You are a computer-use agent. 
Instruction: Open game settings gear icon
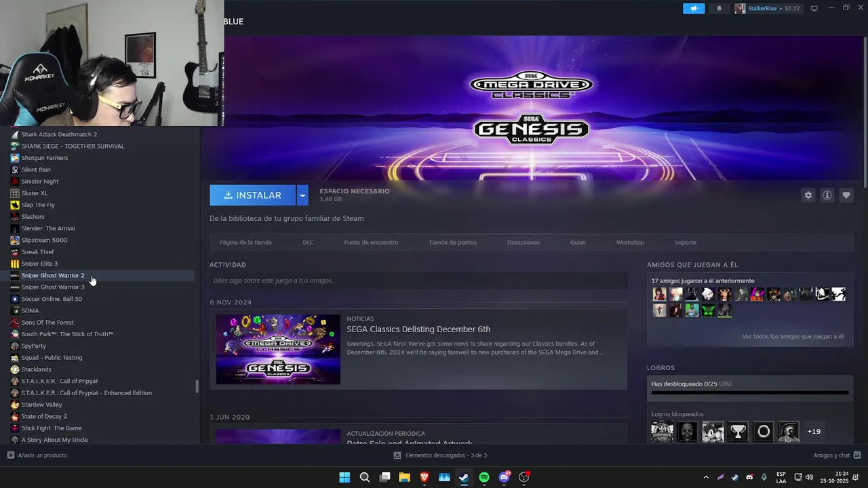point(808,195)
